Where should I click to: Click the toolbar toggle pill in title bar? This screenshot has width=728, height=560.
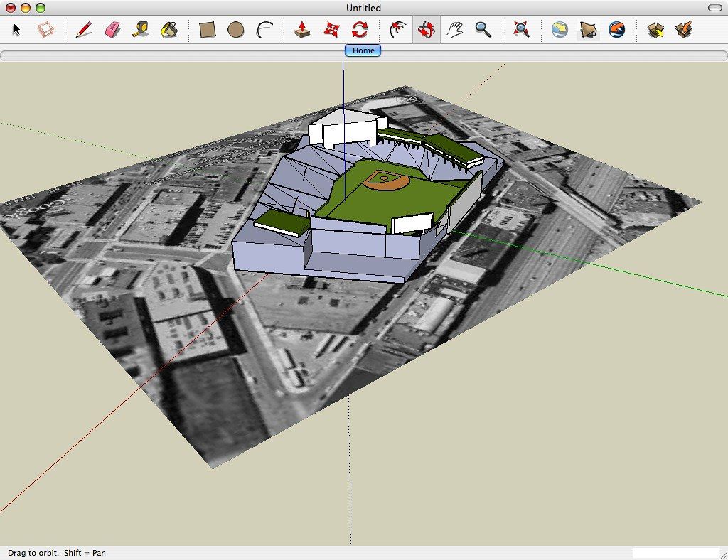pos(715,8)
